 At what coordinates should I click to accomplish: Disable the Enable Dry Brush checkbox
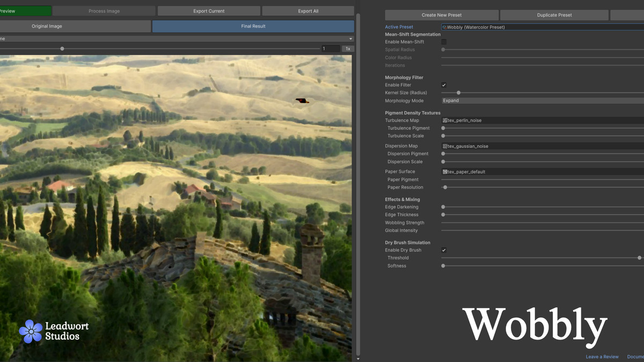pyautogui.click(x=444, y=250)
